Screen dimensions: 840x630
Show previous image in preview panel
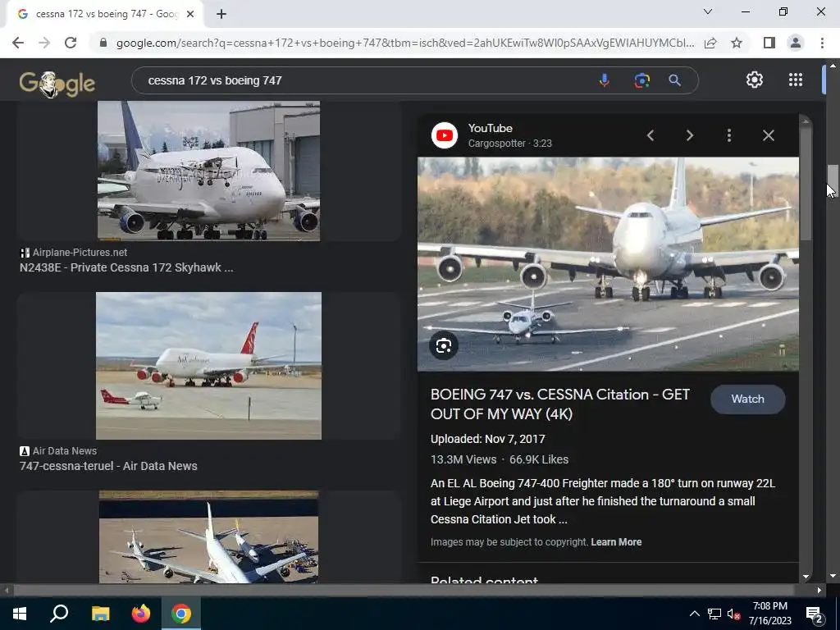[x=651, y=135]
